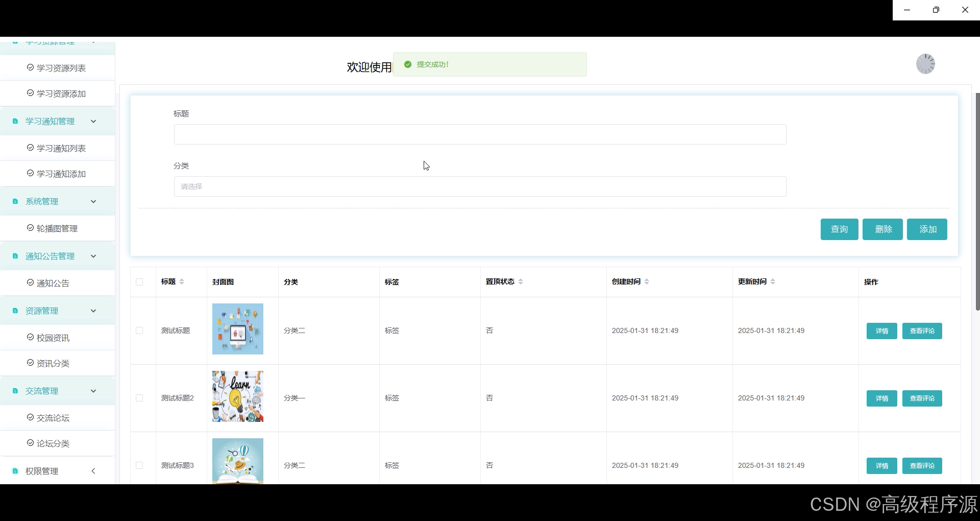
Task: Click check-circle icon next to 资讯分类
Action: (30, 363)
